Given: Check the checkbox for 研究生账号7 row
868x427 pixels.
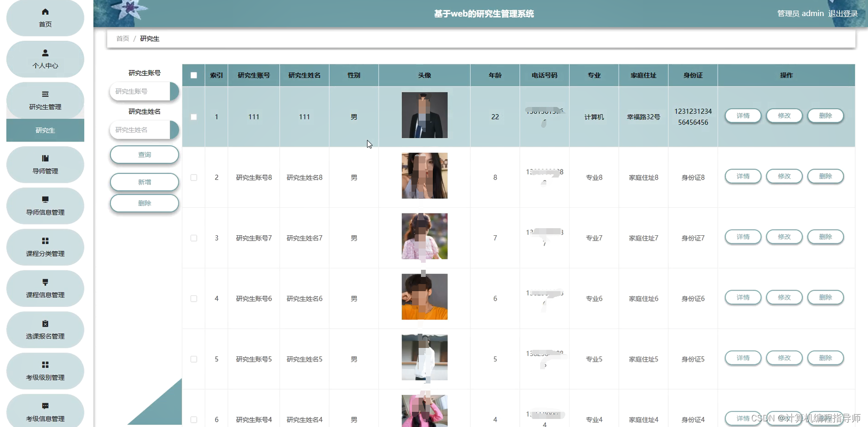Looking at the screenshot, I should pyautogui.click(x=193, y=238).
